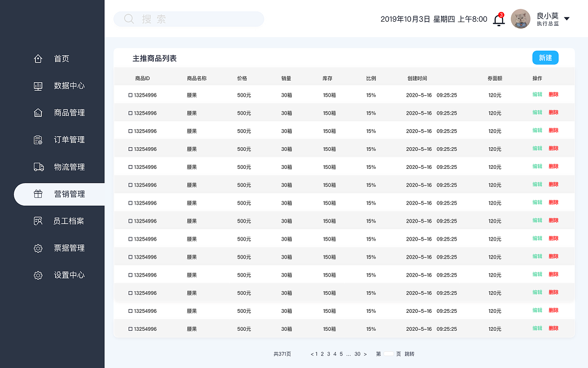Click the 票据管理 gear icon
The image size is (588, 368).
click(38, 248)
